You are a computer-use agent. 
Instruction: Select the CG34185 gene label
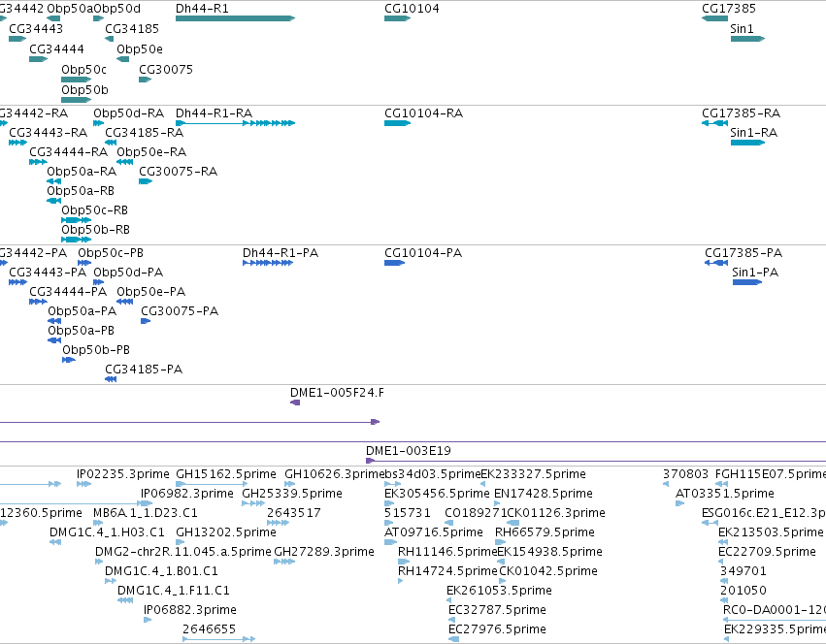[132, 29]
